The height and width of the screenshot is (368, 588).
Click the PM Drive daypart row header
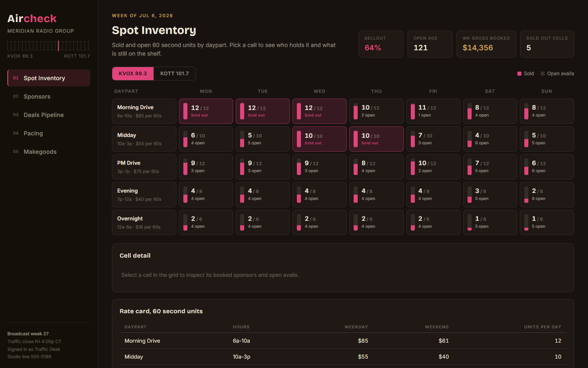[144, 167]
